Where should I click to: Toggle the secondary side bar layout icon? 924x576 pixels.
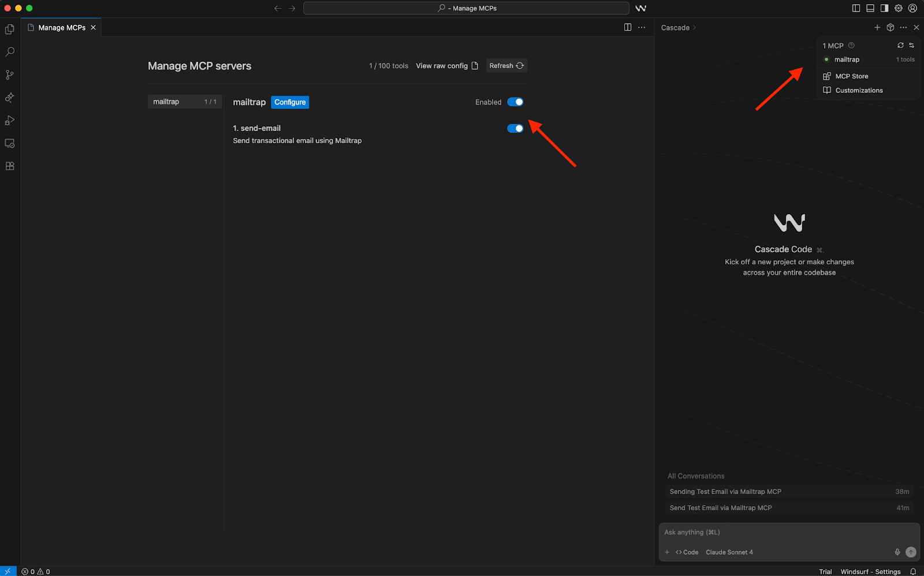pyautogui.click(x=884, y=8)
